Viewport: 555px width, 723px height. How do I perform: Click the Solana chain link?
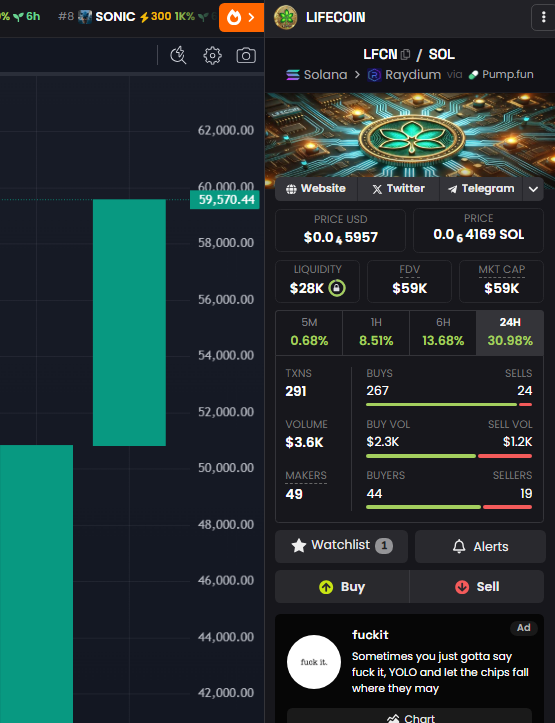316,75
